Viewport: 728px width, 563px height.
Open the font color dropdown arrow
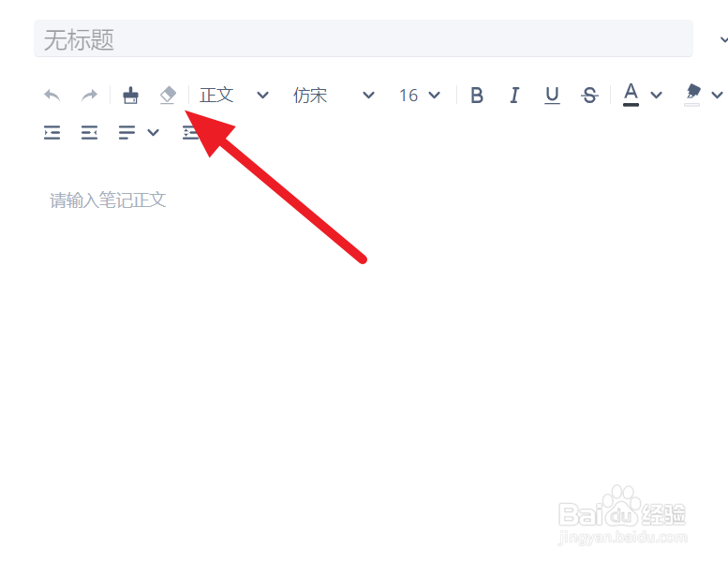(656, 96)
